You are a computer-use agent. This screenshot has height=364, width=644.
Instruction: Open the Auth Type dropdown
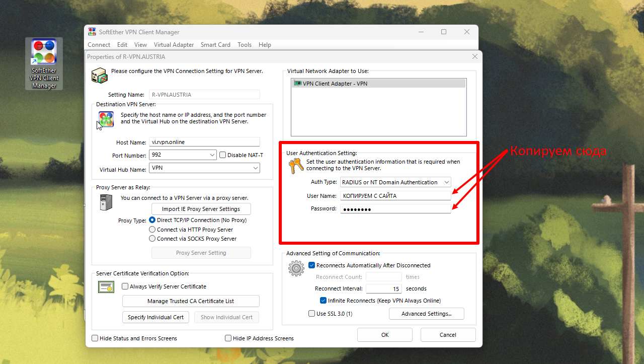[x=445, y=182]
